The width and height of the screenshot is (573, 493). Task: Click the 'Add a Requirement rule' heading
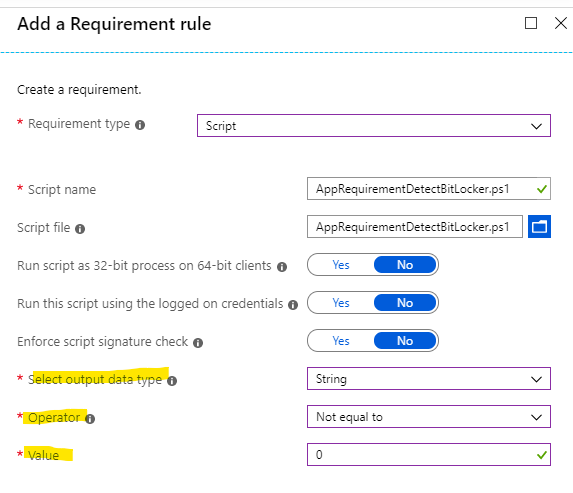[114, 24]
